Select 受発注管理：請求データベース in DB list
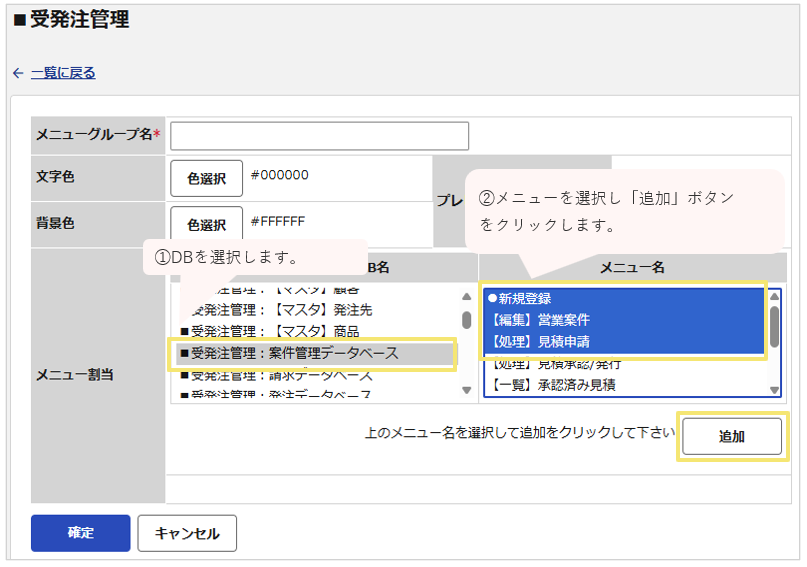807x567 pixels. (x=276, y=375)
